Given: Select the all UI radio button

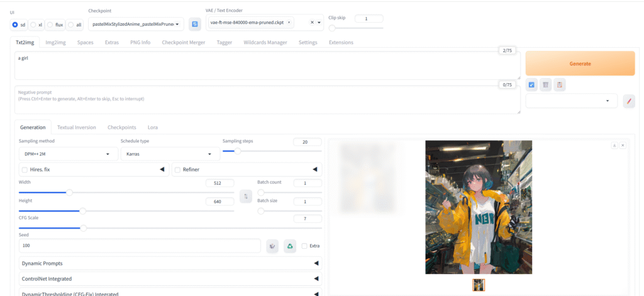Looking at the screenshot, I should pos(70,25).
